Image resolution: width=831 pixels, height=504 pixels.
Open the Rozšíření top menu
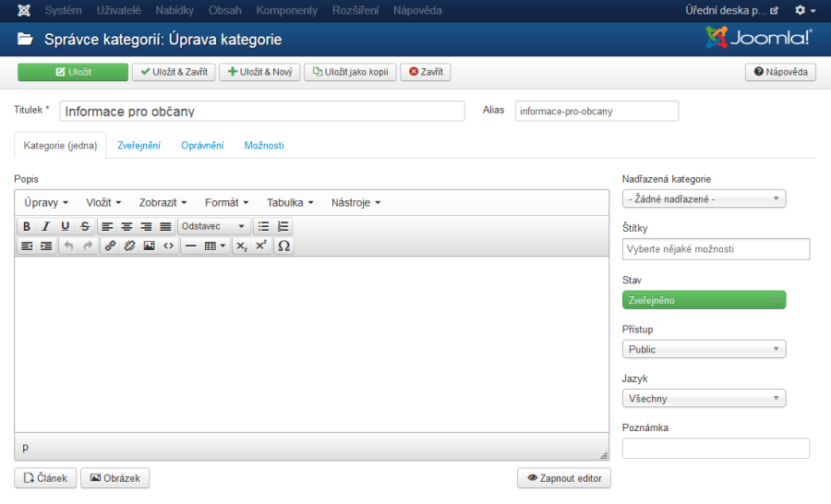point(355,10)
